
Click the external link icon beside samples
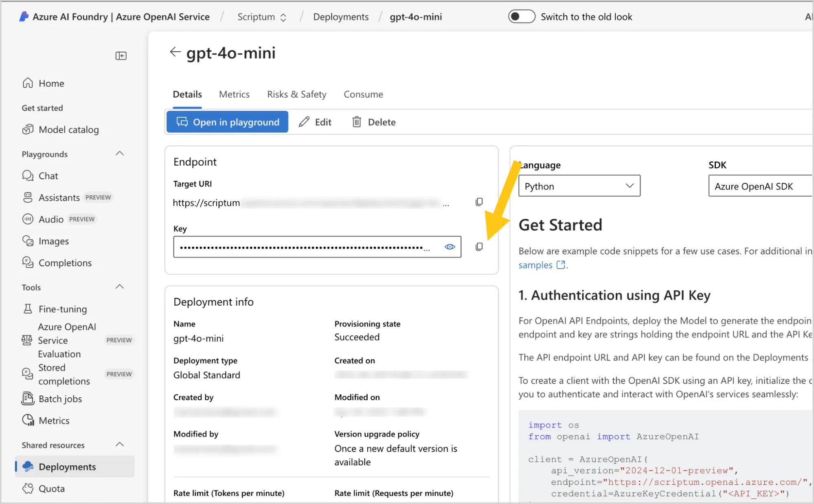pos(561,265)
